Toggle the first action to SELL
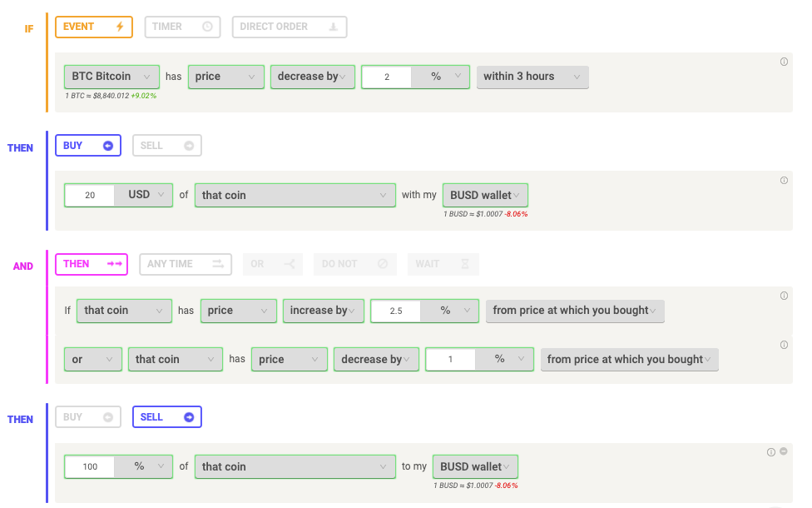The width and height of the screenshot is (812, 508). click(x=166, y=146)
